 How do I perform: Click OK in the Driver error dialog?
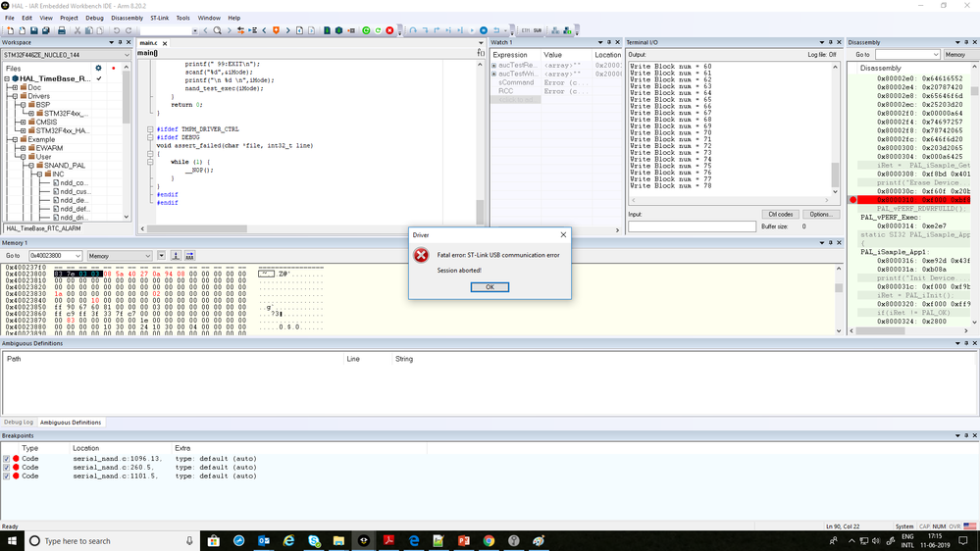coord(490,286)
